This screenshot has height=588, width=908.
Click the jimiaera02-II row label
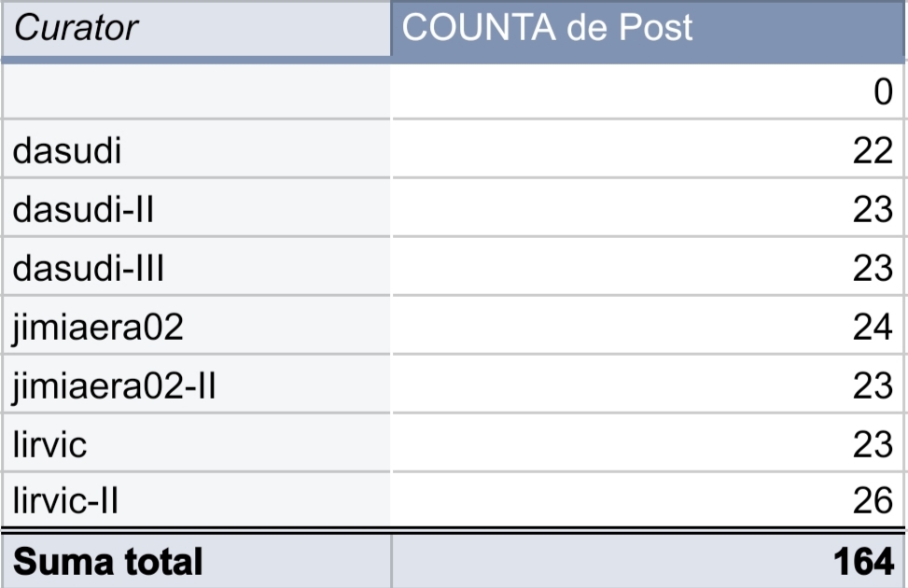tap(114, 386)
